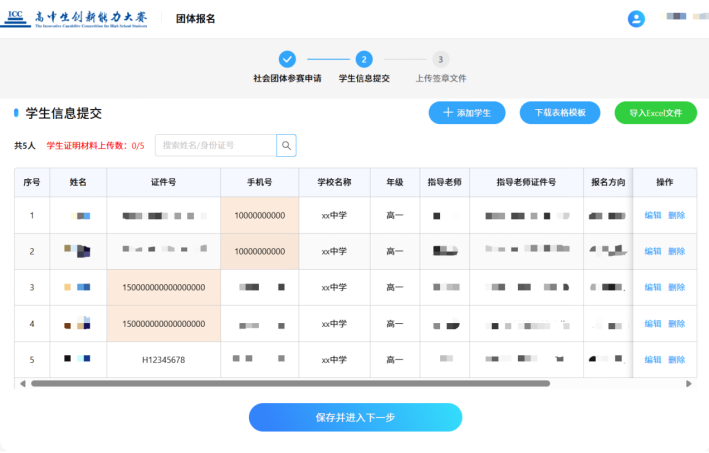Click the completed step one checkmark
709x453 pixels.
pos(287,59)
